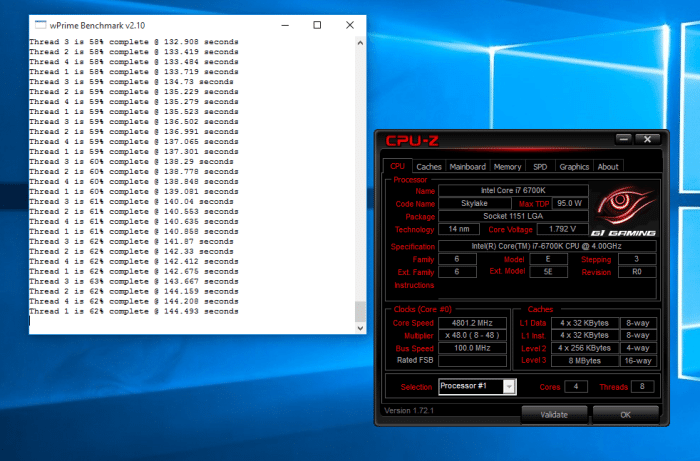This screenshot has height=461, width=700.
Task: Open the Memory tab
Action: [x=507, y=167]
